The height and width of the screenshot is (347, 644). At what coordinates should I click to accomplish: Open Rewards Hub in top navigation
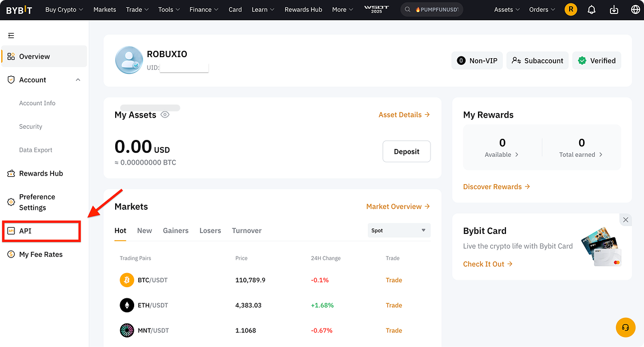[304, 10]
